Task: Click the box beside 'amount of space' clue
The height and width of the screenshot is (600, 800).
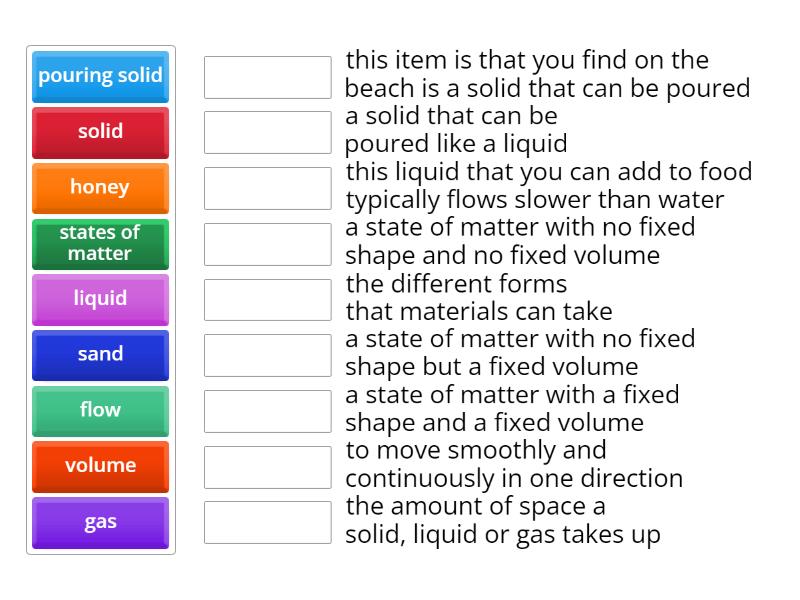Action: point(266,522)
